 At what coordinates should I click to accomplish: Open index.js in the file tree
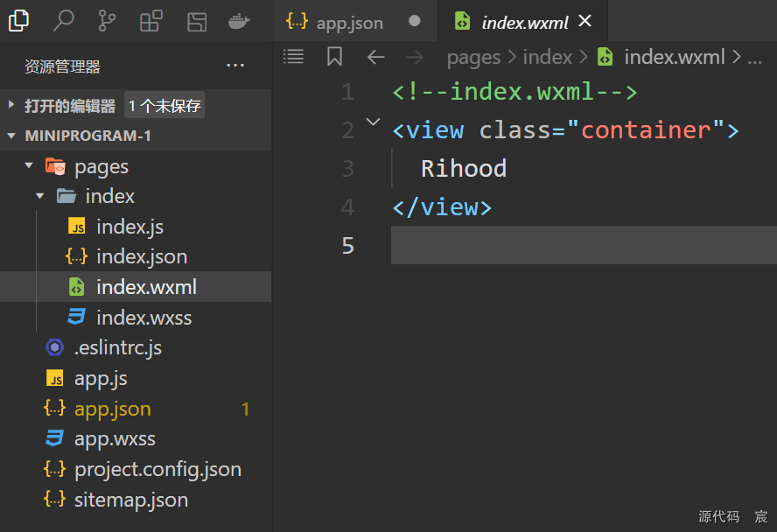[136, 227]
